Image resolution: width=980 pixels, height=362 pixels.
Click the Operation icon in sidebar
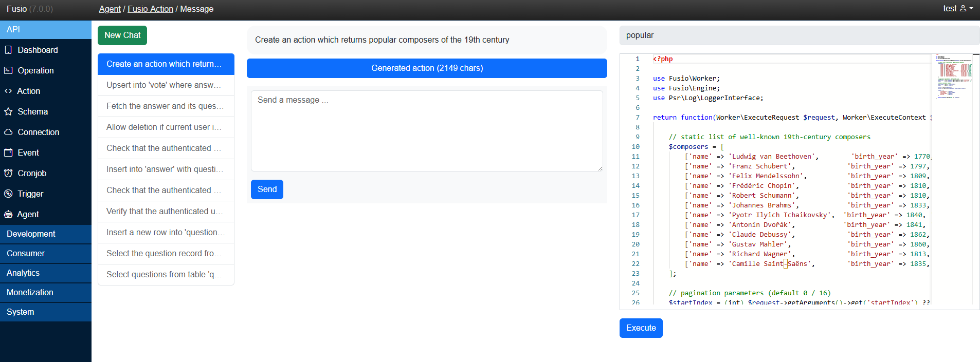pyautogui.click(x=8, y=70)
